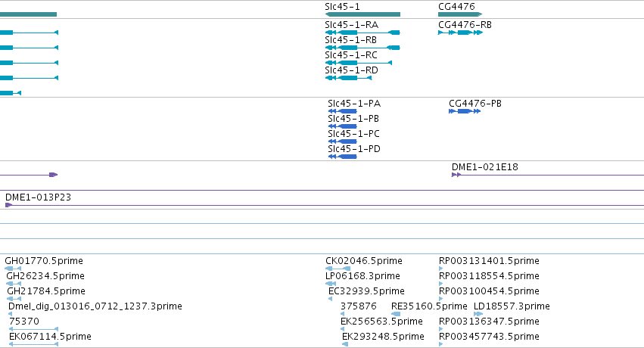Click the Slc45-1-RB transcript glyph
This screenshot has height=348, width=644.
pyautogui.click(x=362, y=48)
